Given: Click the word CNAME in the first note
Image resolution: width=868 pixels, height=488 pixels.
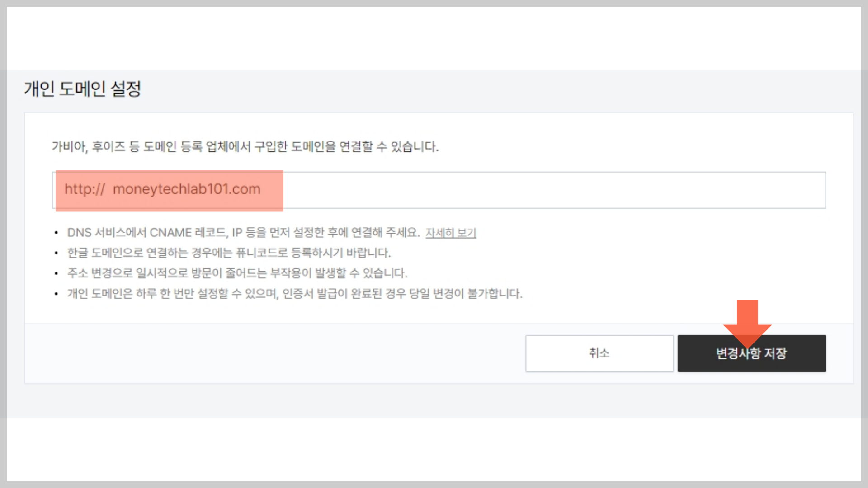Looking at the screenshot, I should click(170, 233).
